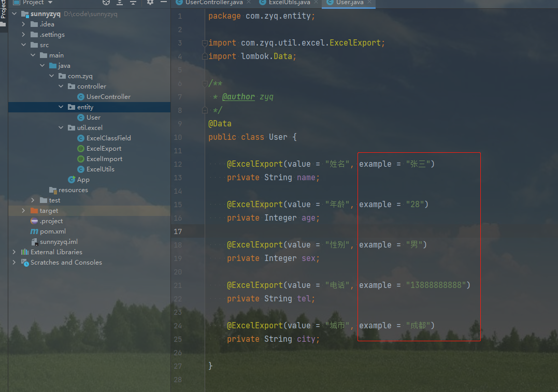Hide the Project panel with minimize dash
Viewport: 558px width, 392px height.
[163, 3]
